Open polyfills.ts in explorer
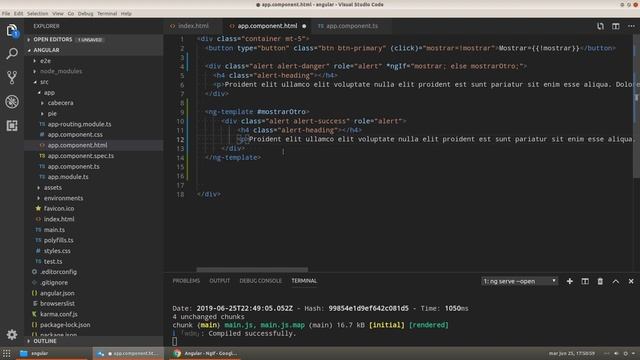 click(x=58, y=240)
